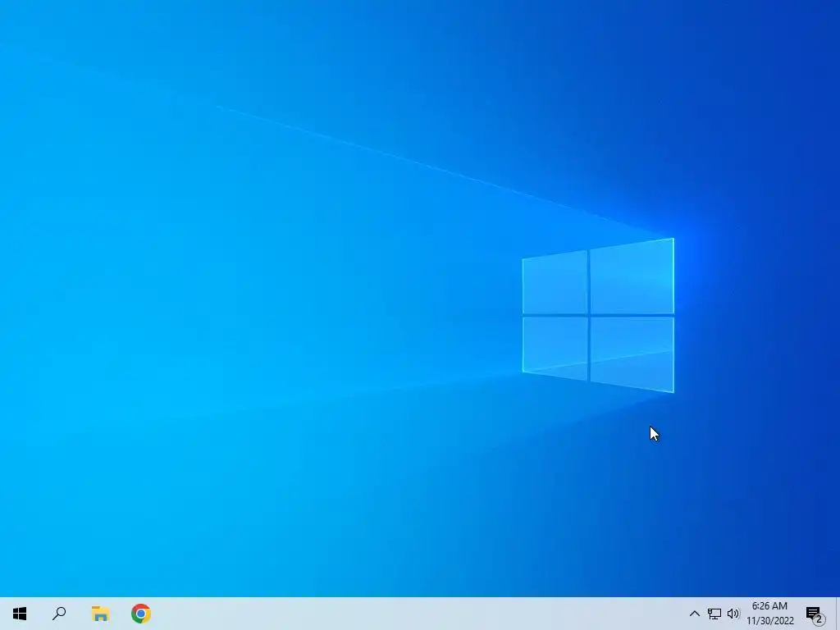Open the volume speaker icon

[733, 614]
